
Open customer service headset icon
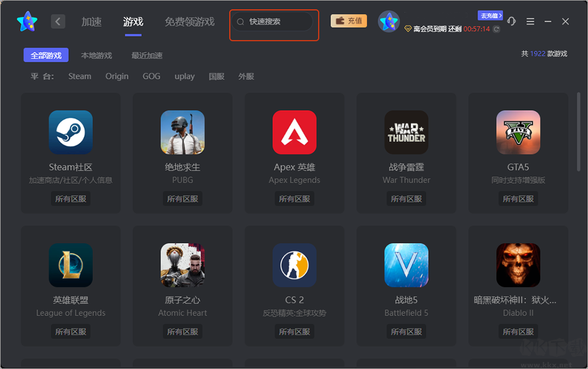point(512,21)
